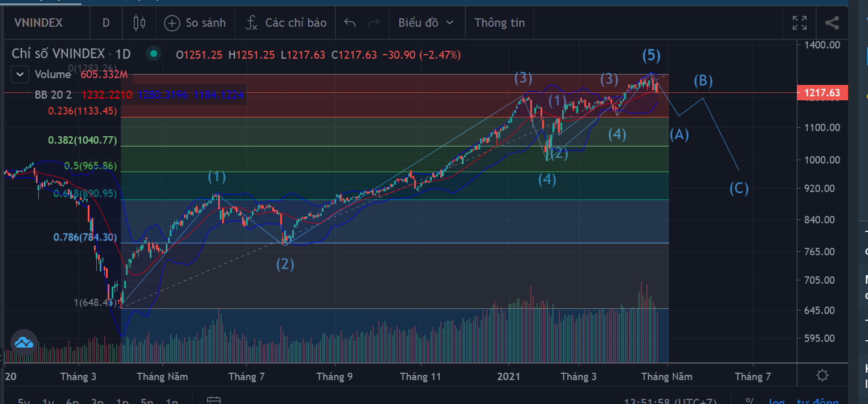868x404 pixels.
Task: Click the 0.5(965.86) Fibonacci label
Action: pos(90,166)
